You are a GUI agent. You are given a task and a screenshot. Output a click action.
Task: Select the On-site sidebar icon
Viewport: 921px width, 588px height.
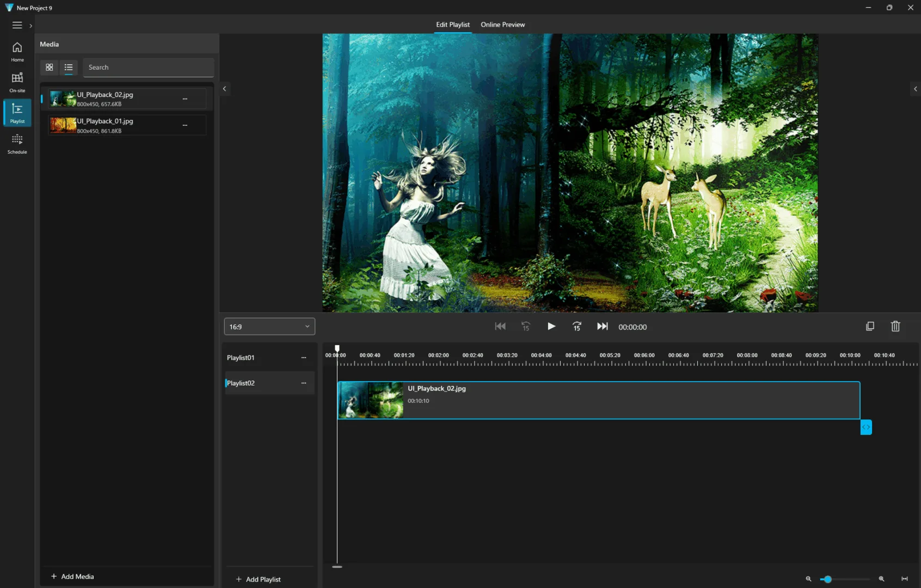coord(17,82)
